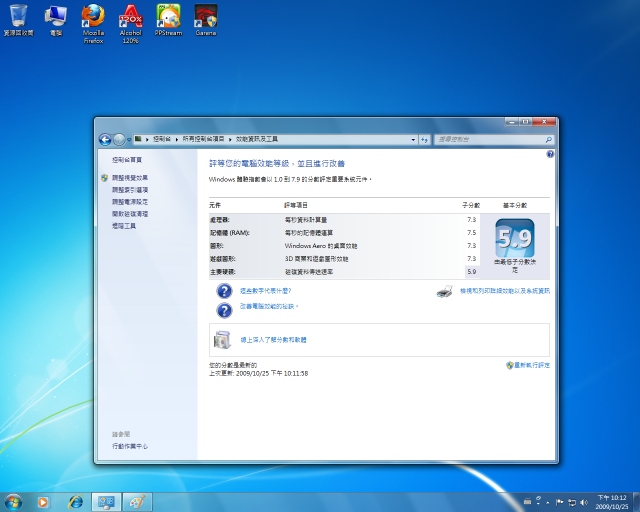The height and width of the screenshot is (512, 640).
Task: Select the 效能資訊及工具 breadcrumb segment
Action: (257, 139)
